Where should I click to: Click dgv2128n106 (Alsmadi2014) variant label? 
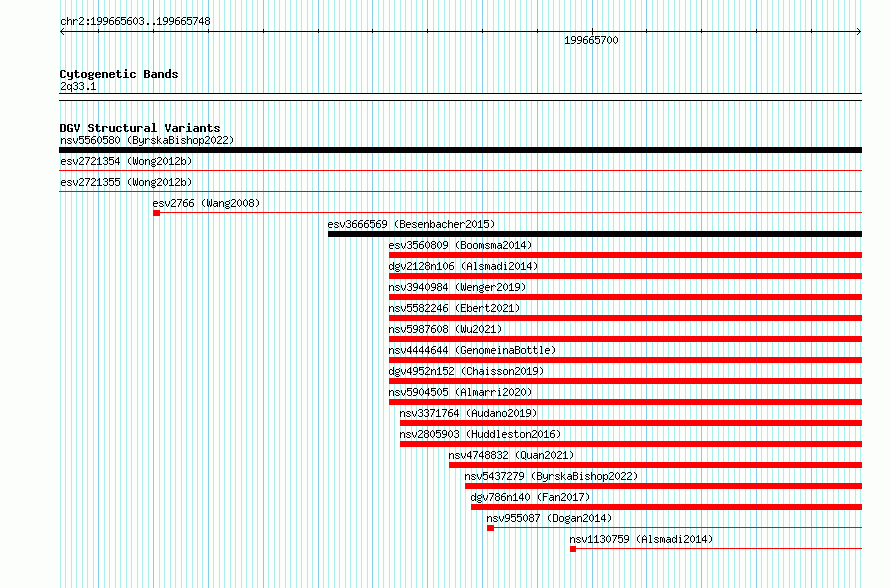point(463,266)
